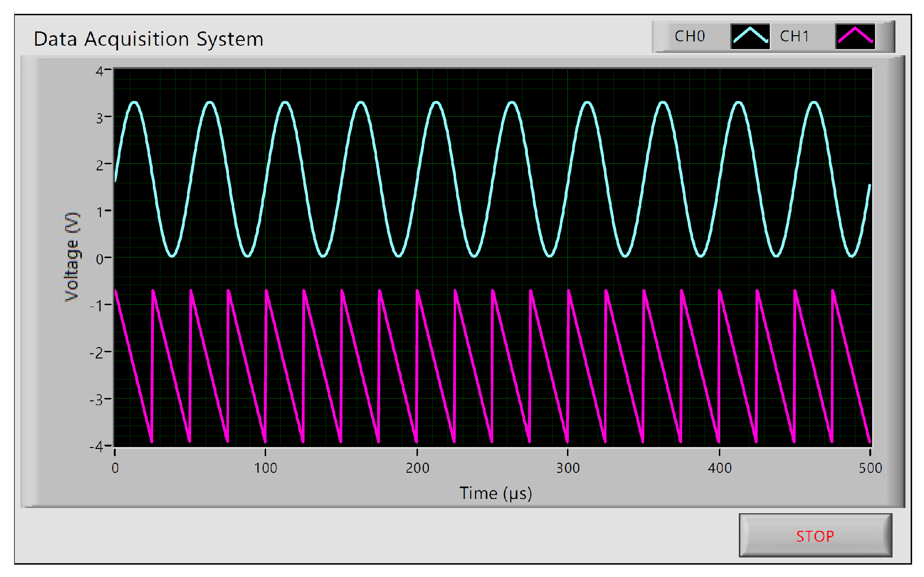This screenshot has width=924, height=577.
Task: Click the 300 time axis marker
Action: pos(568,468)
